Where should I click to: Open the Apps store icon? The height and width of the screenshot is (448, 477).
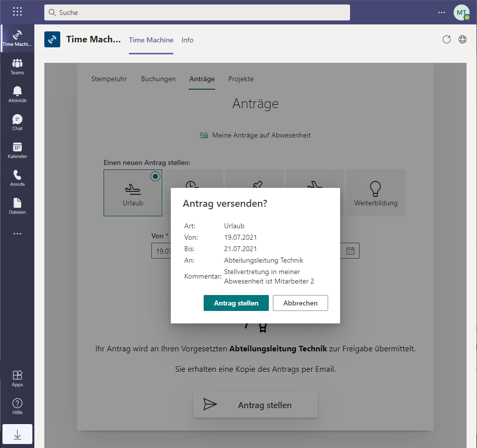(17, 378)
